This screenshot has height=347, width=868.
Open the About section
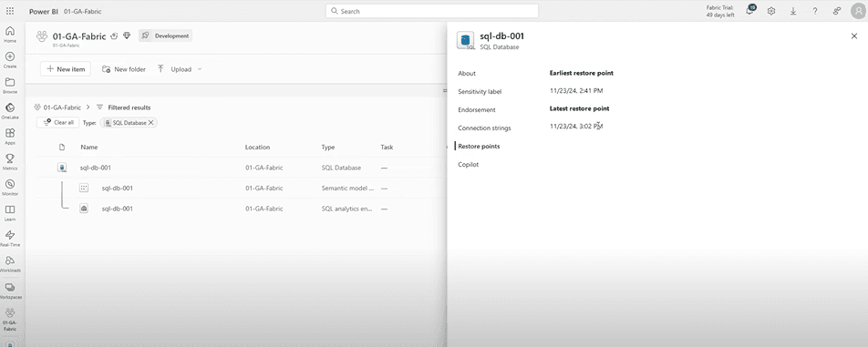point(467,73)
